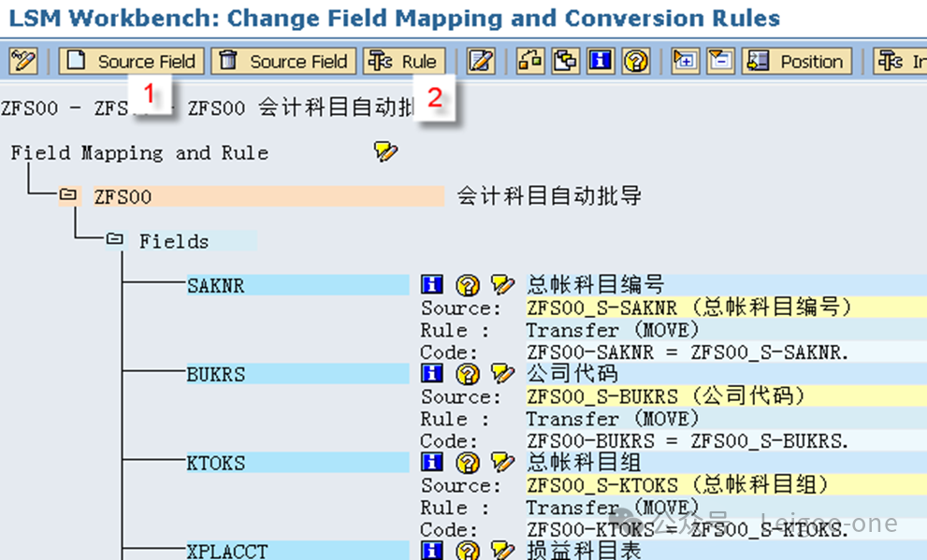Click Source Field button with blank page icon

(131, 62)
